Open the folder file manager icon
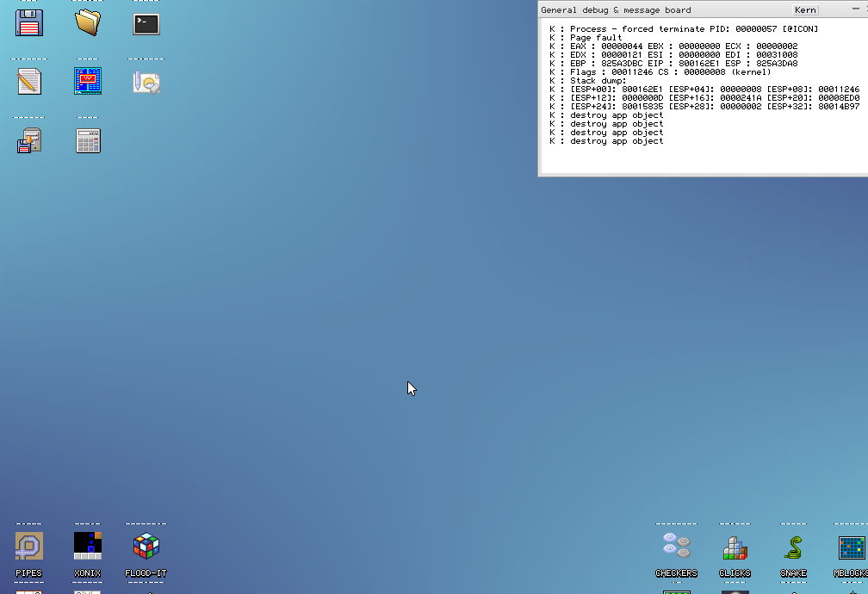The height and width of the screenshot is (594, 868). [88, 23]
